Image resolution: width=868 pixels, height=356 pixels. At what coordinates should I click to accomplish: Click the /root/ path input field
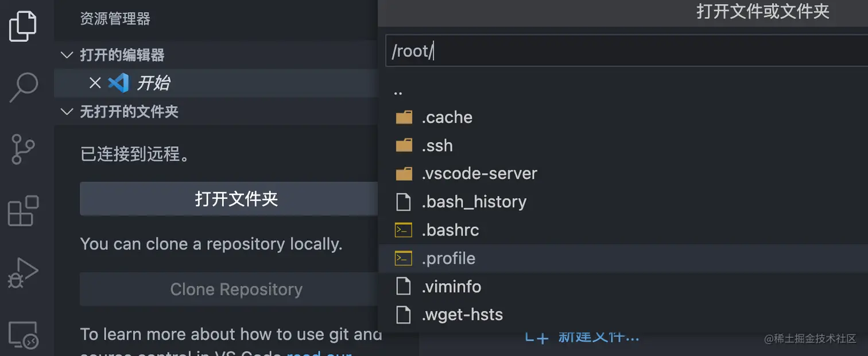coord(574,51)
